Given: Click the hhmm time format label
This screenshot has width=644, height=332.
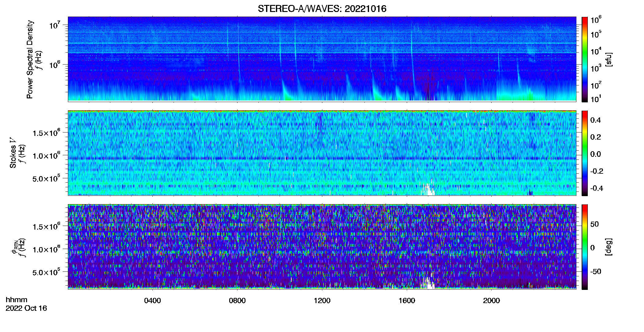Looking at the screenshot, I should point(17,300).
